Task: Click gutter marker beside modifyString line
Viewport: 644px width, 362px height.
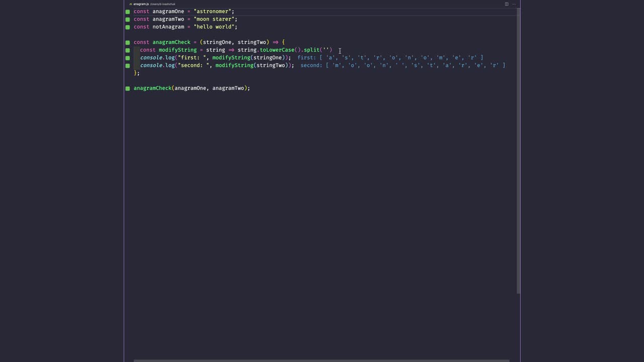Action: coord(128,50)
